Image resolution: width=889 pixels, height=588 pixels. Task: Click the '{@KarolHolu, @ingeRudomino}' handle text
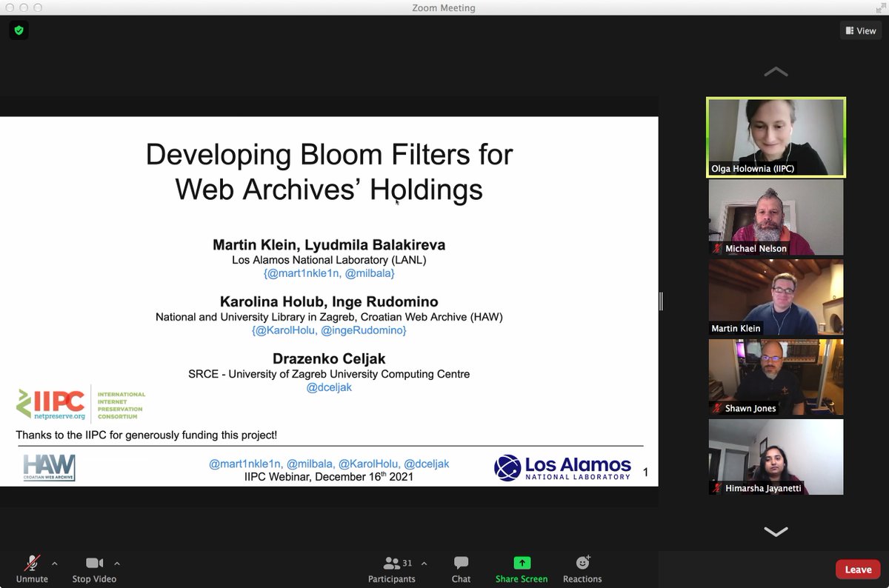tap(329, 330)
